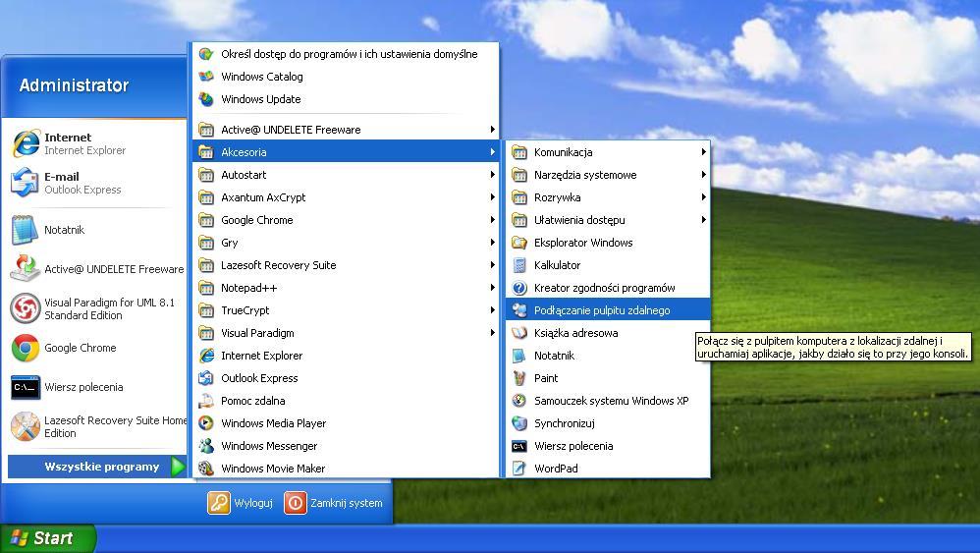Click the Gry folder label
980x553 pixels.
click(x=230, y=243)
